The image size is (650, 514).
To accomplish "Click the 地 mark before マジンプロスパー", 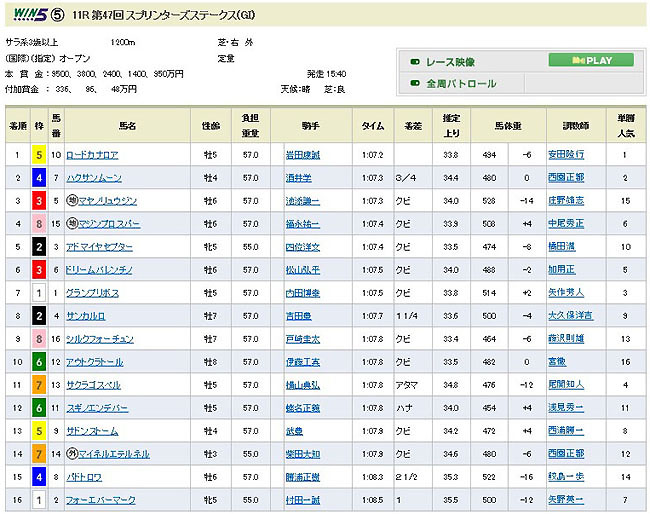I will 72,224.
